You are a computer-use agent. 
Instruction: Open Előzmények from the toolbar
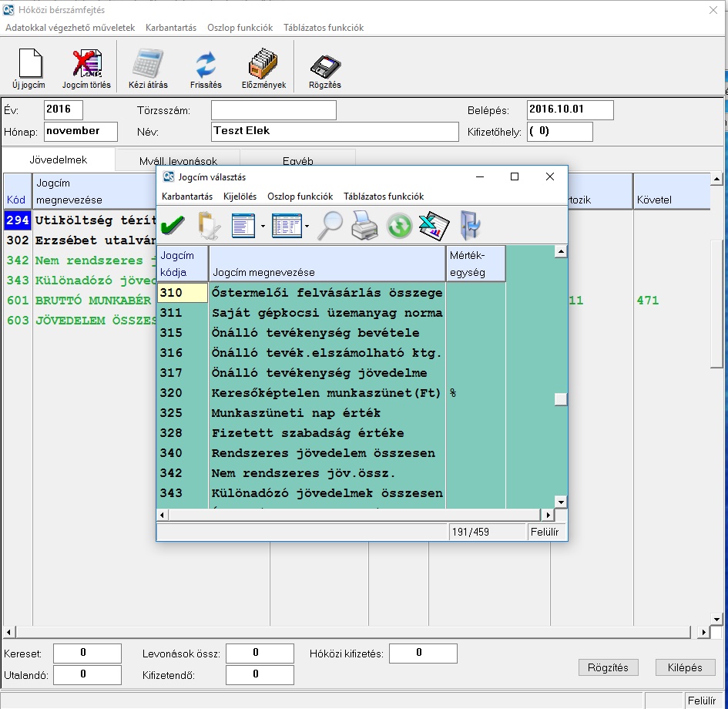click(x=263, y=69)
